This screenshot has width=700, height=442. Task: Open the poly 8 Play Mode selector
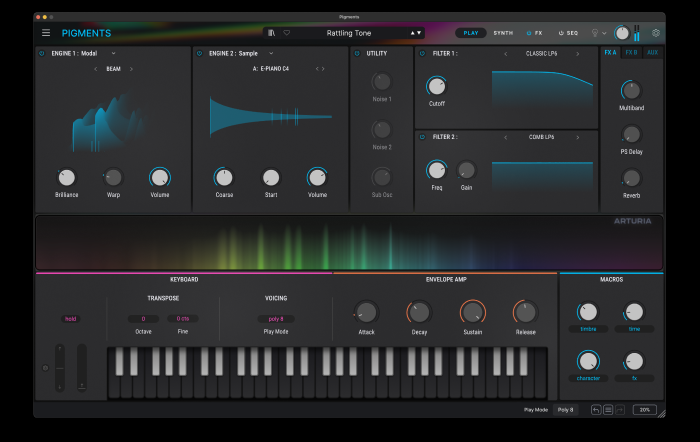276,319
